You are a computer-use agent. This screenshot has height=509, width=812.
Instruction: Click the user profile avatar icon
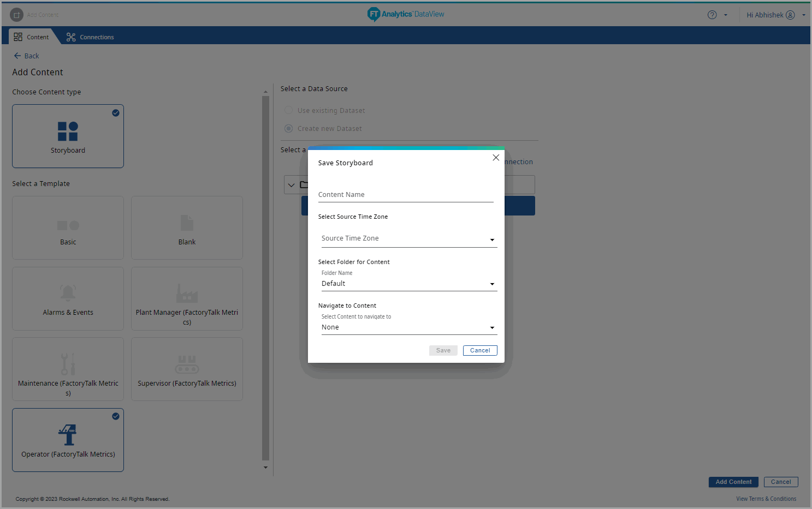pyautogui.click(x=790, y=15)
